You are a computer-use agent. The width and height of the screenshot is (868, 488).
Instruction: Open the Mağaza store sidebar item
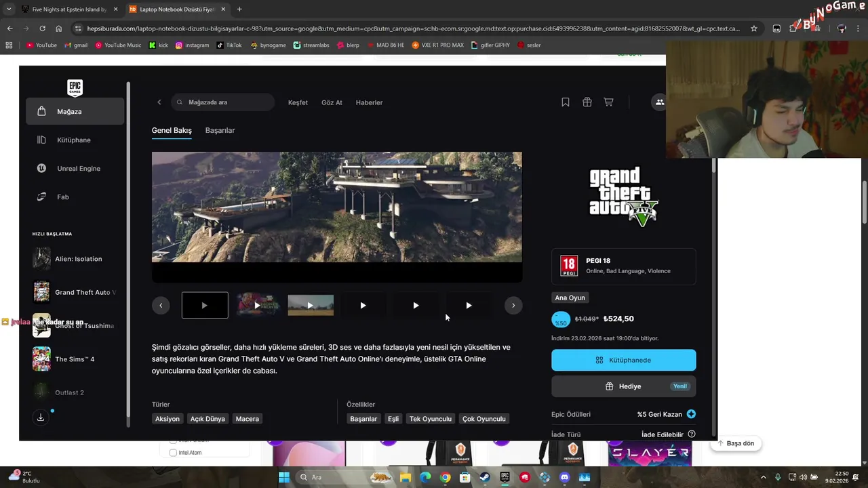click(x=75, y=111)
